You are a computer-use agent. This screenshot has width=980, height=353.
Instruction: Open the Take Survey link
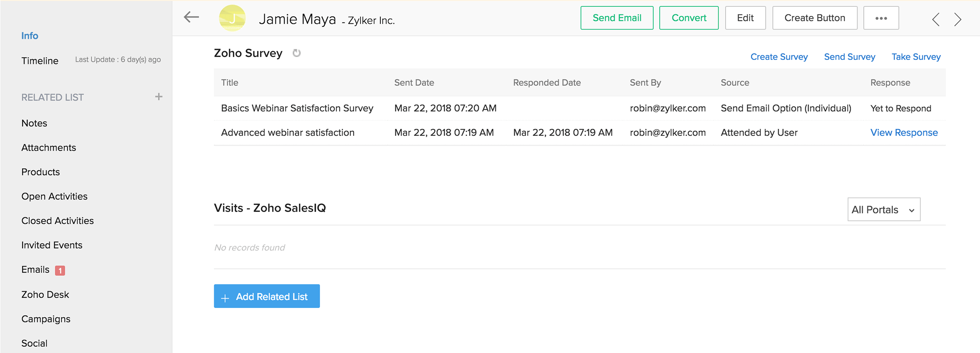916,57
